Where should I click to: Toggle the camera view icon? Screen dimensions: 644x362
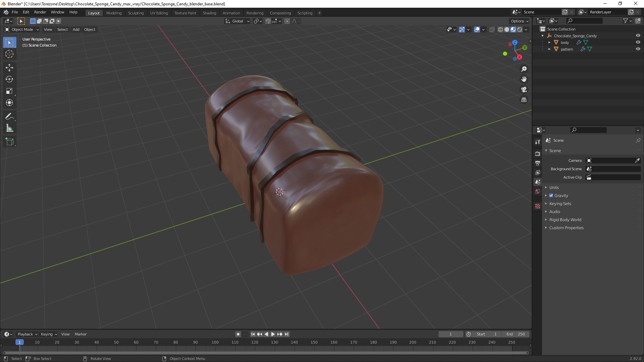coord(524,89)
